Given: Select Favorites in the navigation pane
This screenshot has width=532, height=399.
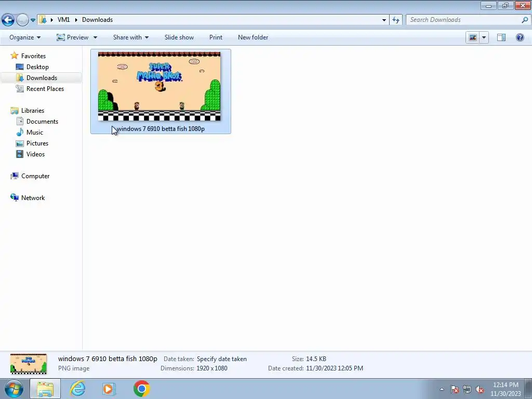Looking at the screenshot, I should tap(33, 56).
